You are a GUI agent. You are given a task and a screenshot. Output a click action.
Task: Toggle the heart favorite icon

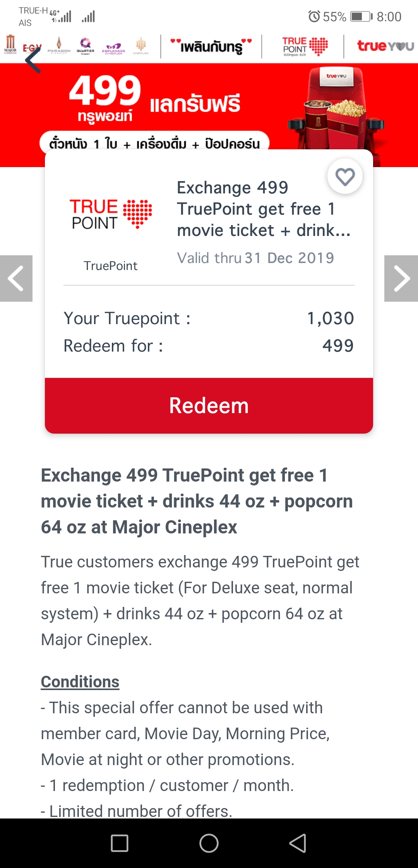tap(345, 176)
